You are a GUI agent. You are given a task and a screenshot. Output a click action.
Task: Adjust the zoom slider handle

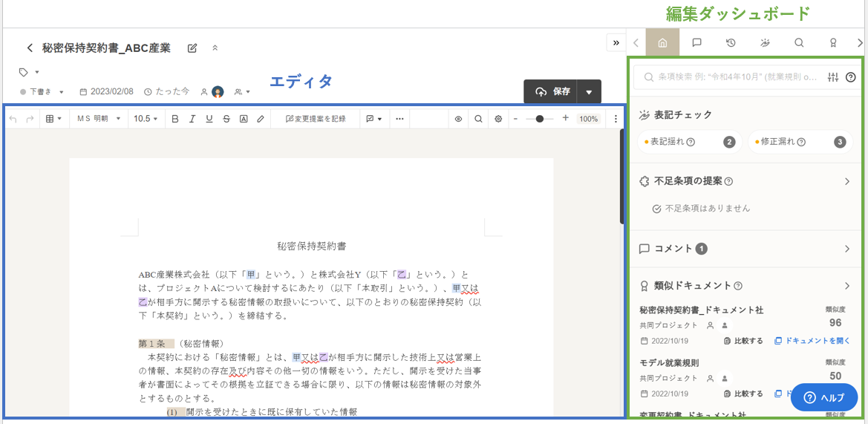click(540, 119)
